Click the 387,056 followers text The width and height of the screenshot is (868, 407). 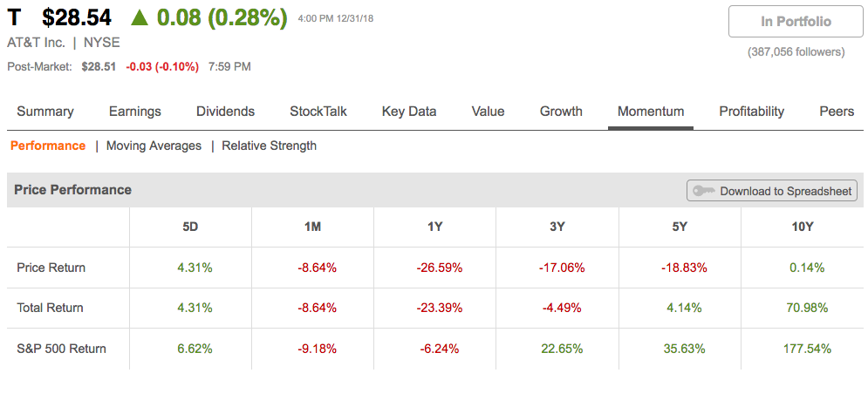pyautogui.click(x=796, y=52)
